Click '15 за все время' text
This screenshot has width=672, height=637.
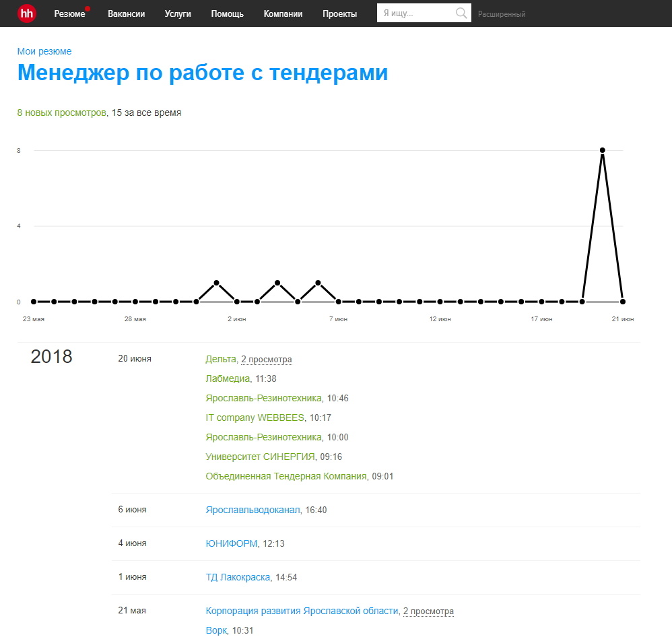[146, 112]
